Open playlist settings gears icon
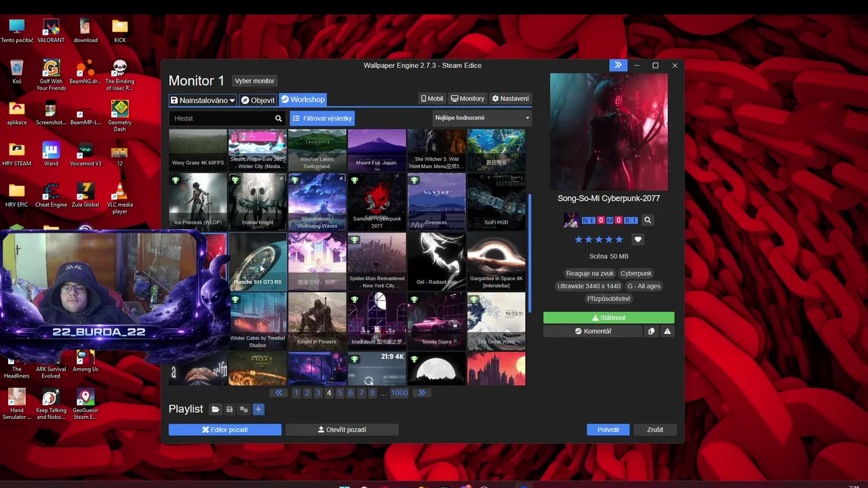Screen dimensions: 868x488 [x=243, y=409]
